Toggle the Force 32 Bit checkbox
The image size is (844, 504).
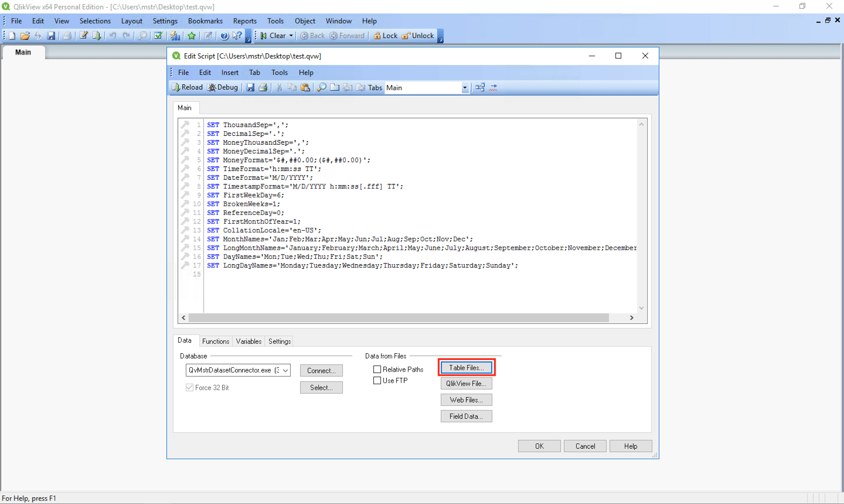click(190, 388)
